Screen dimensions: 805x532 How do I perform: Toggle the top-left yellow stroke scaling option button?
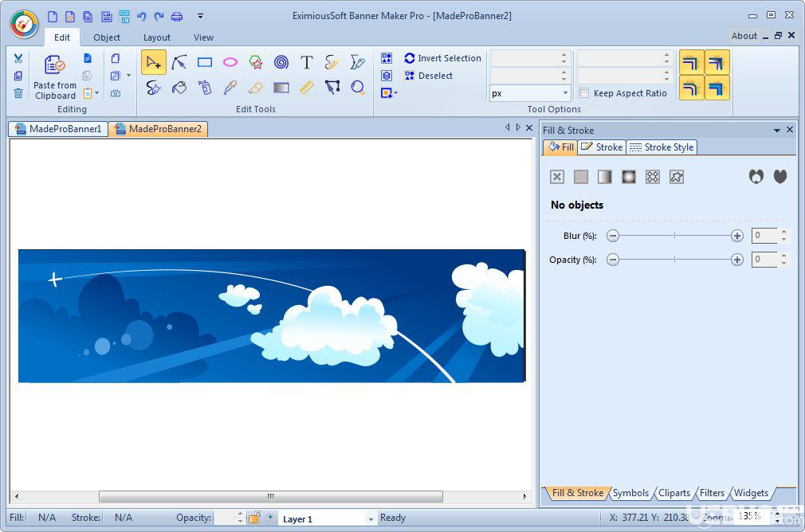pyautogui.click(x=692, y=63)
